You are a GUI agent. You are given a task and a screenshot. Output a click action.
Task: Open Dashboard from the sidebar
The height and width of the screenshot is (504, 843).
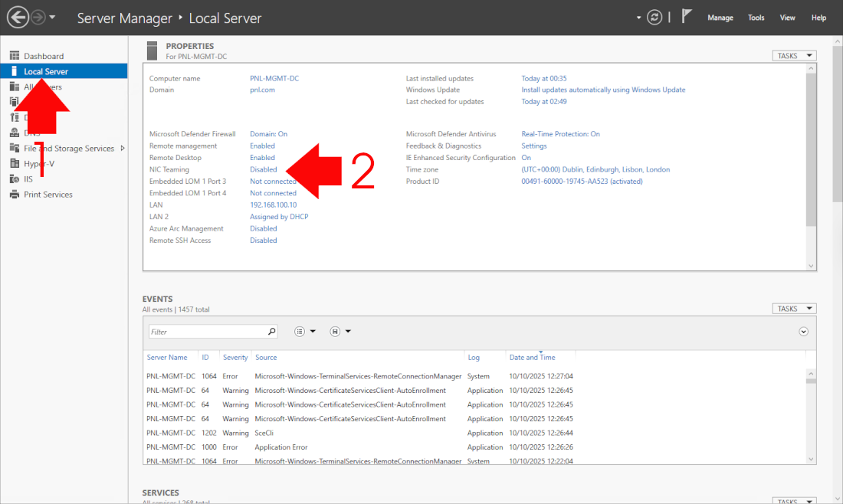point(44,56)
